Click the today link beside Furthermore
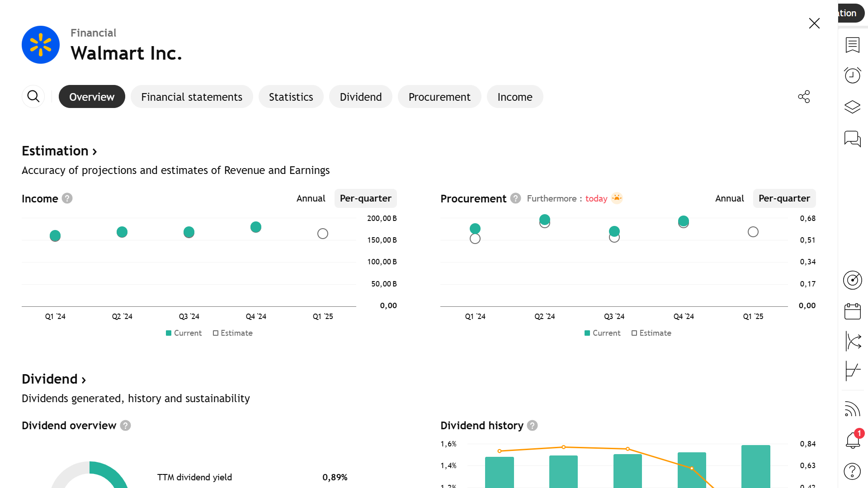This screenshot has height=488, width=868. [596, 198]
